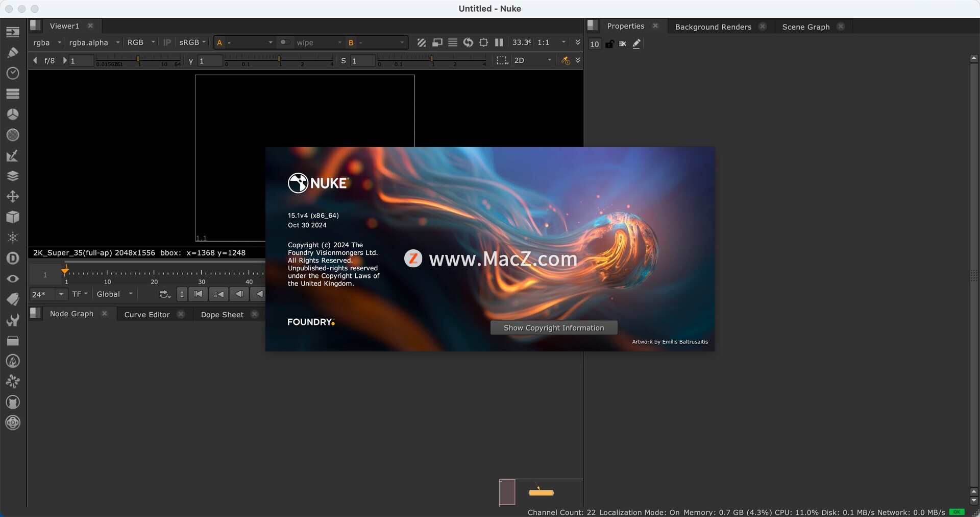
Task: Switch to the Scene Graph tab
Action: click(x=806, y=27)
